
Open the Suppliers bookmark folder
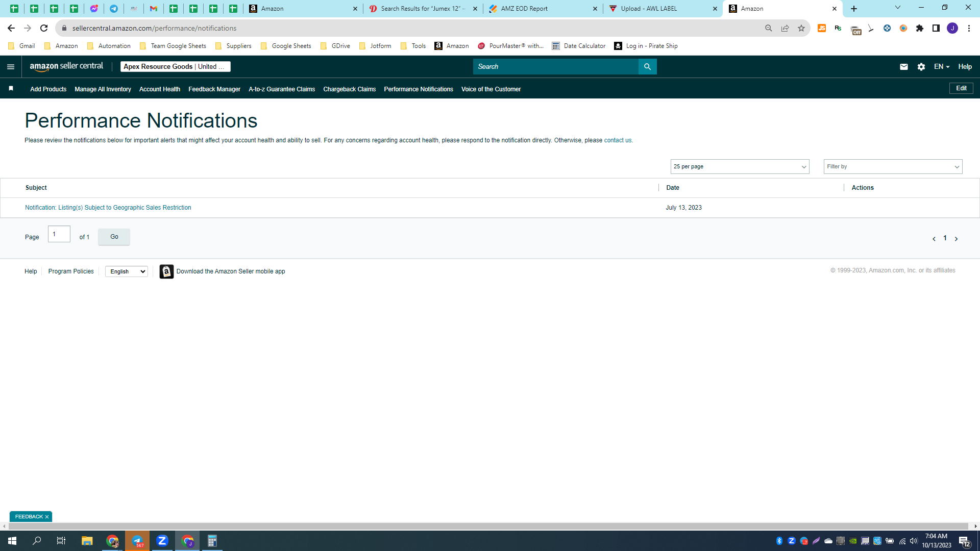pos(233,46)
